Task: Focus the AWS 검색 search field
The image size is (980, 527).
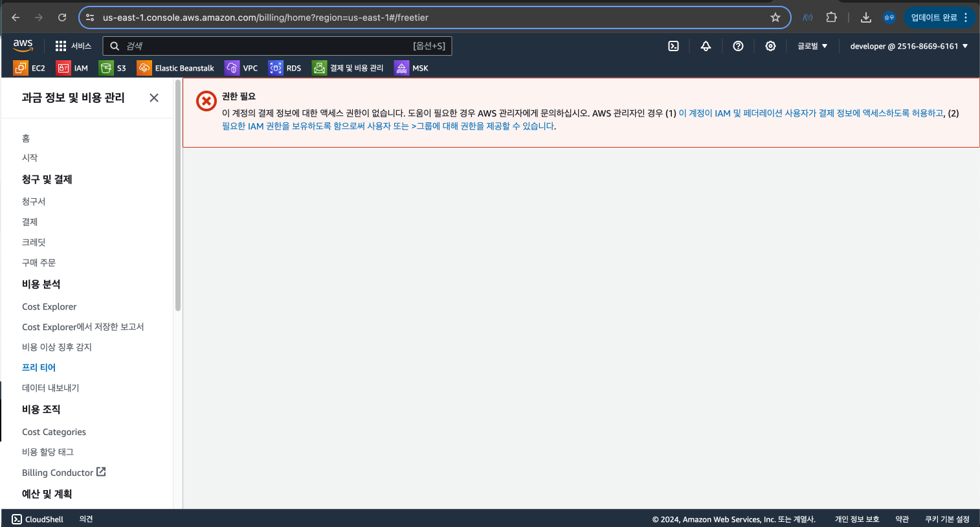Action: pos(277,46)
